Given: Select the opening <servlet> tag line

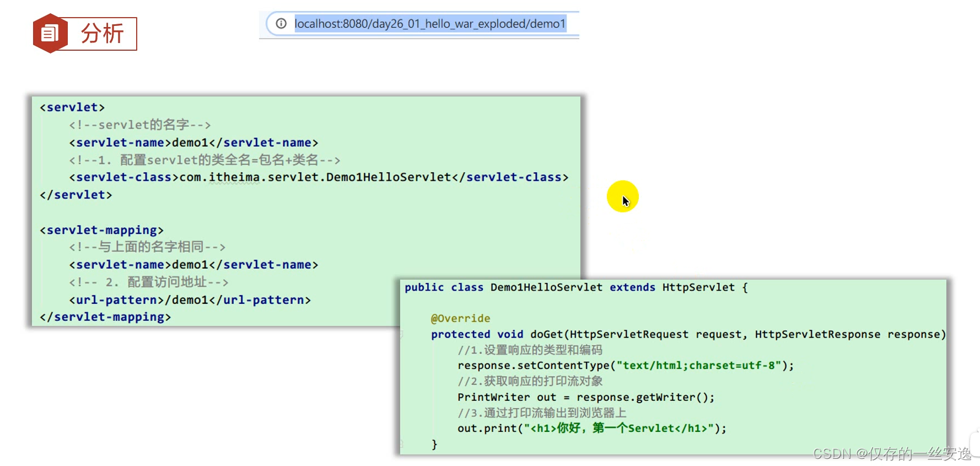Looking at the screenshot, I should click(72, 108).
